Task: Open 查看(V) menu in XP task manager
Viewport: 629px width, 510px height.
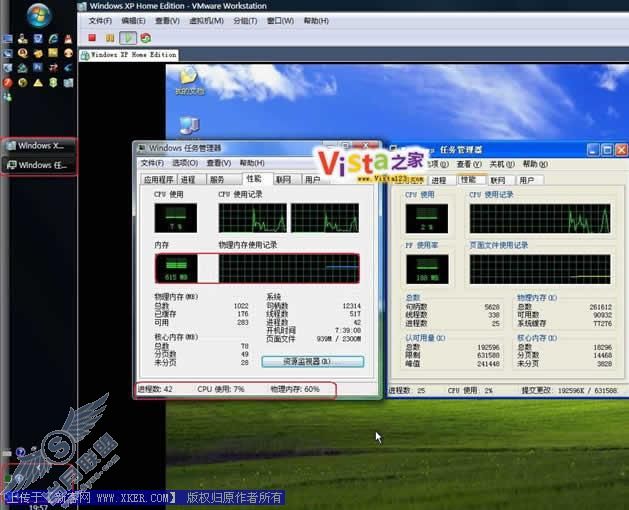Action: (469, 164)
